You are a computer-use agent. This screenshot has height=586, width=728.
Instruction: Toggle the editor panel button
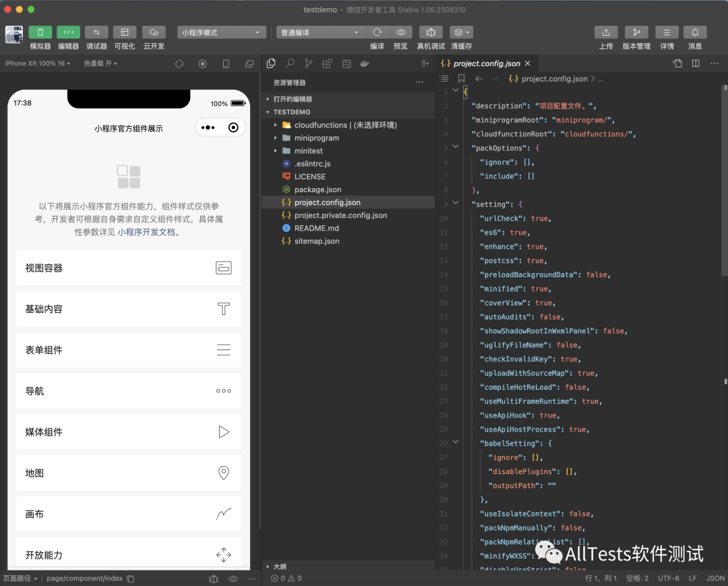[68, 32]
